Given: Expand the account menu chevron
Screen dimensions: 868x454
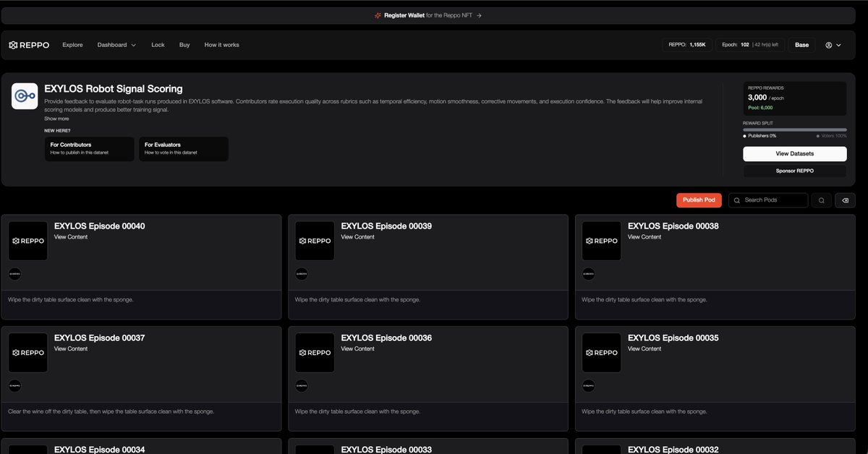Looking at the screenshot, I should click(838, 45).
